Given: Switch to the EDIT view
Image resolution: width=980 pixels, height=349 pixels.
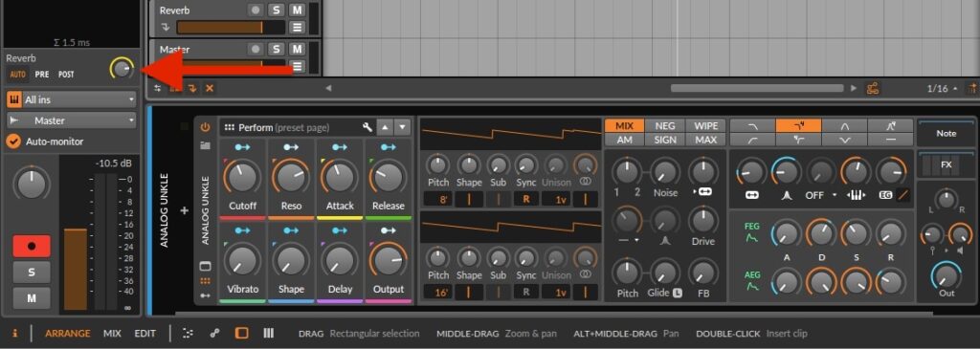Looking at the screenshot, I should (145, 334).
